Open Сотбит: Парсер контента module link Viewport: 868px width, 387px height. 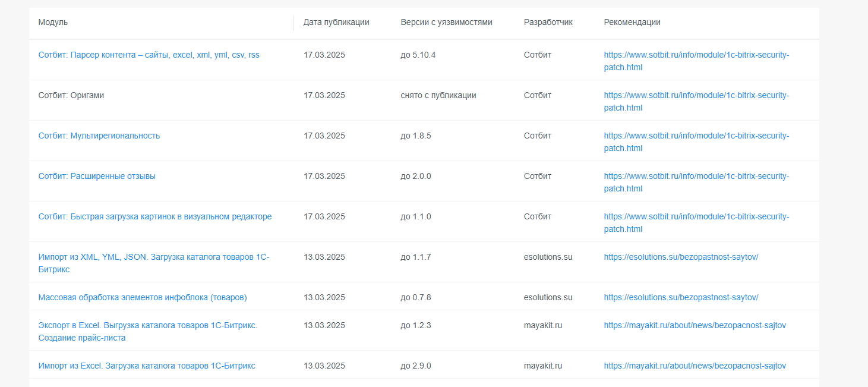pyautogui.click(x=149, y=55)
